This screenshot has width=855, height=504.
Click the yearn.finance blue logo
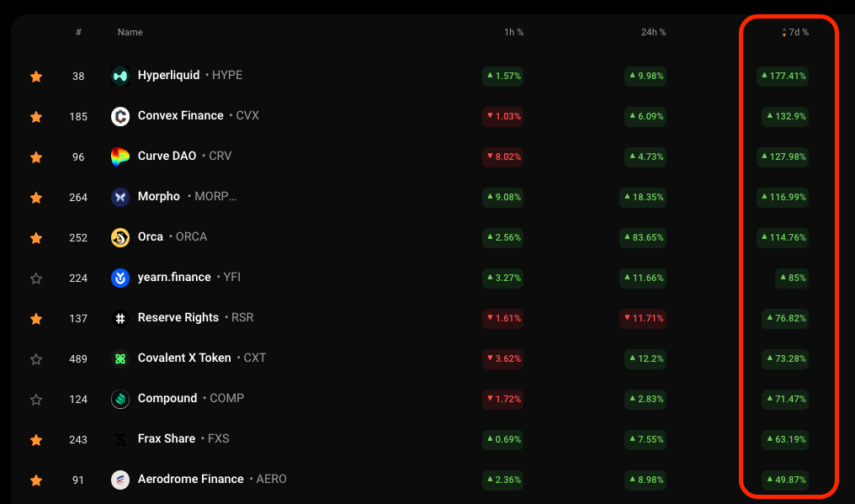coord(120,278)
